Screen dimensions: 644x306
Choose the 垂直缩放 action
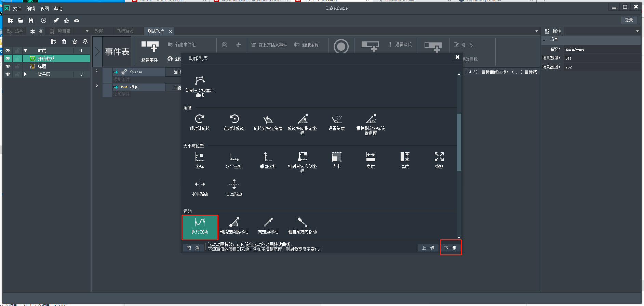pyautogui.click(x=234, y=188)
